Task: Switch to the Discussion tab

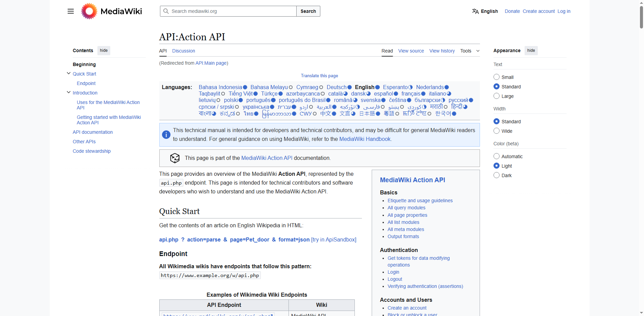Action: click(183, 51)
